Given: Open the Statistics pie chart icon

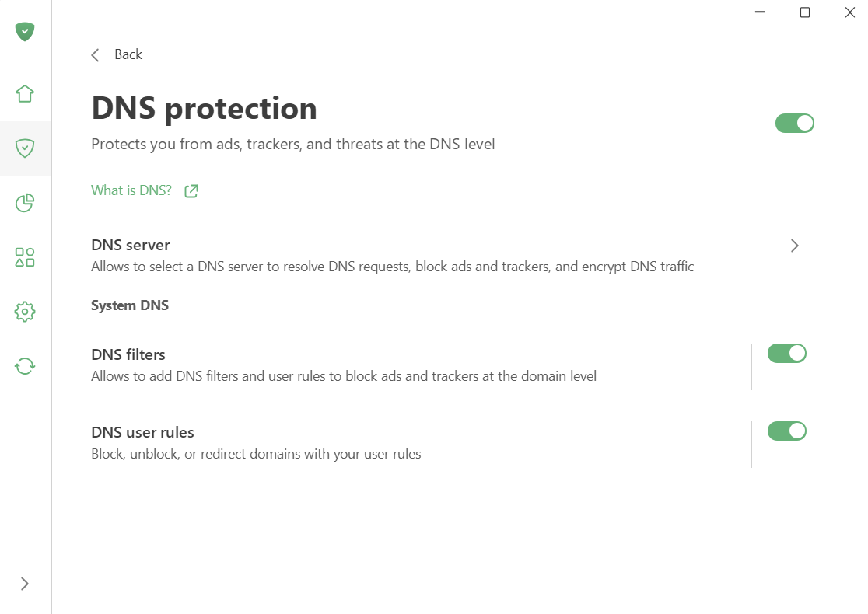Looking at the screenshot, I should (25, 202).
